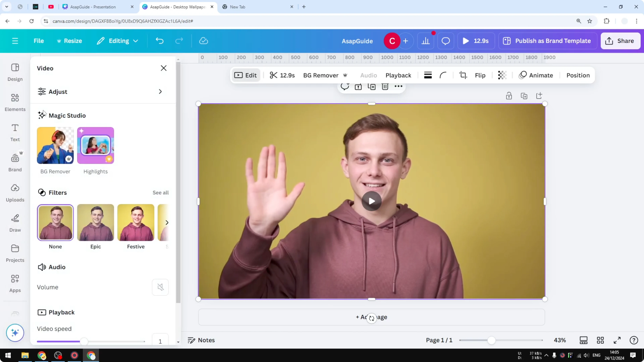This screenshot has width=644, height=362.
Task: Toggle the Notes panel at the bottom
Action: 201,340
